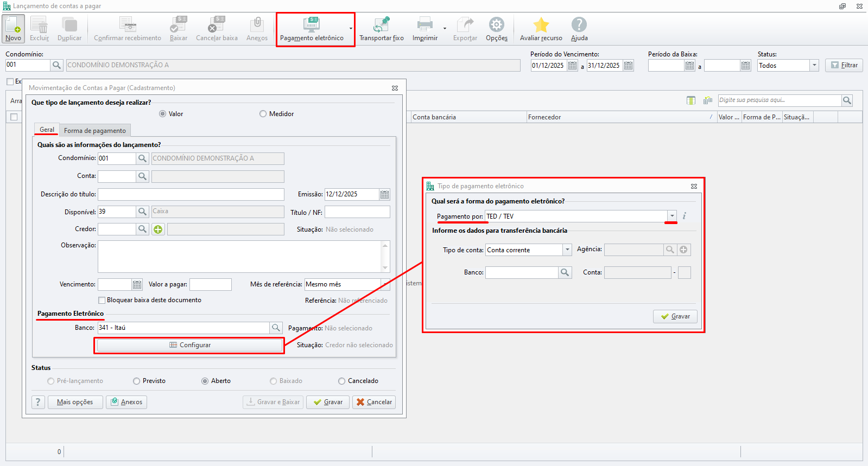Screen dimensions: 868x466
Task: Check Bloquear baixa deste documento
Action: click(x=102, y=300)
